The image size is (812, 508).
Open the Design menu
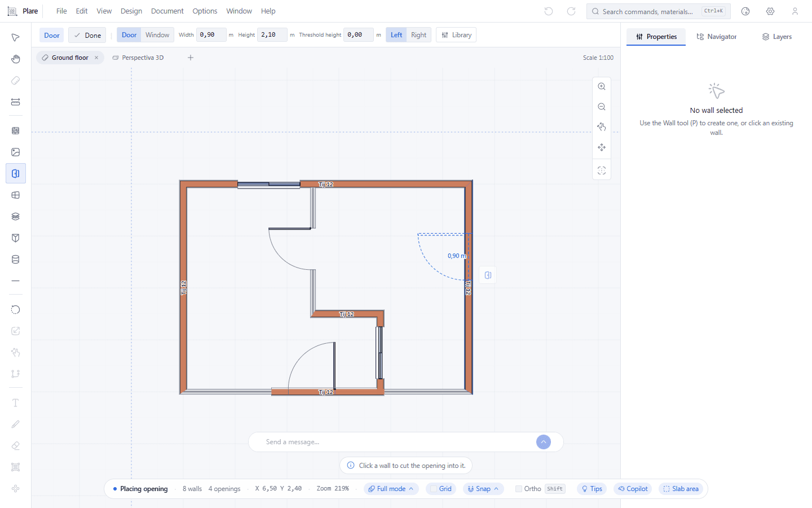click(x=131, y=11)
